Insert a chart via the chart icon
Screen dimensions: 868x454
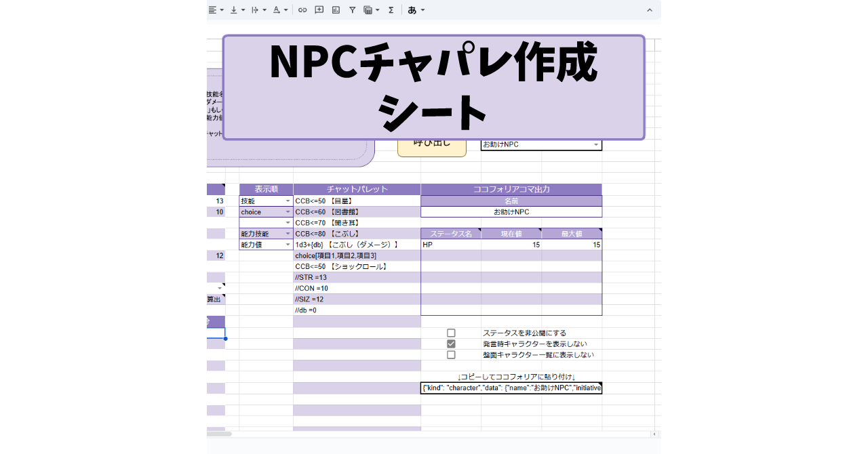(335, 10)
